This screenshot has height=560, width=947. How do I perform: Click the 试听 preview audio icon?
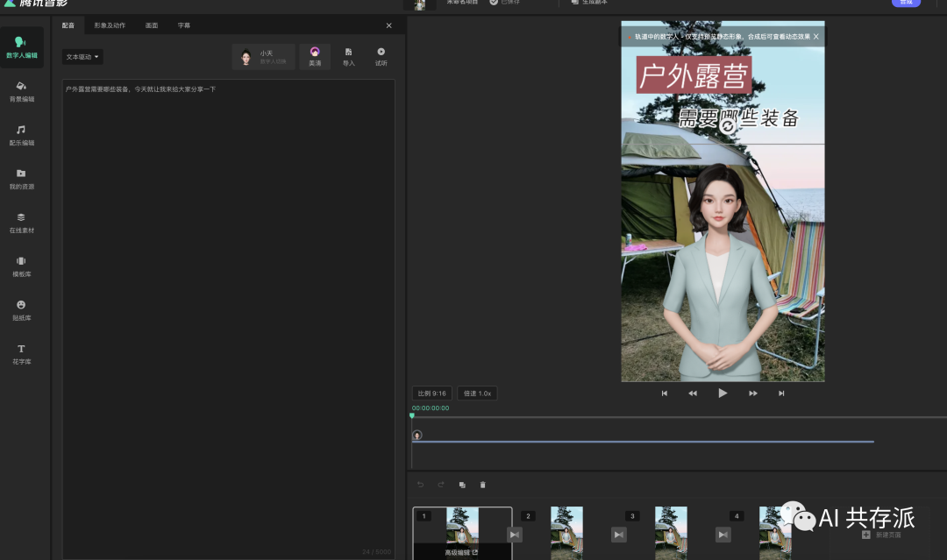381,56
